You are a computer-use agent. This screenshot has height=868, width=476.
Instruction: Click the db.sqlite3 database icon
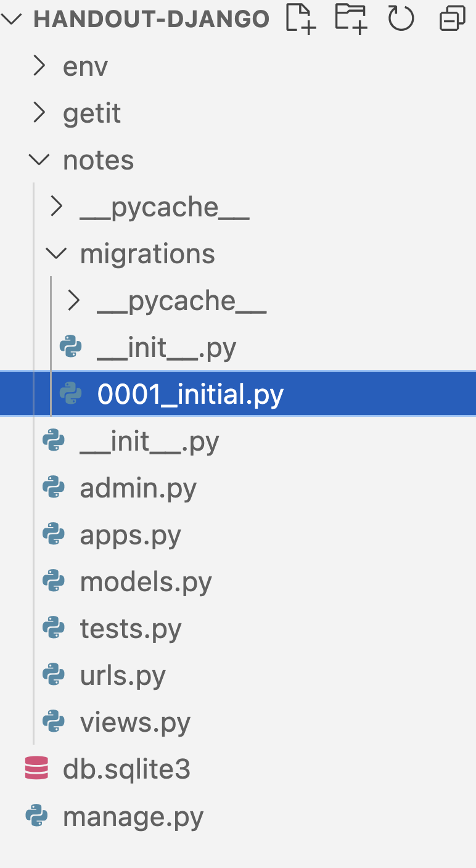(37, 769)
